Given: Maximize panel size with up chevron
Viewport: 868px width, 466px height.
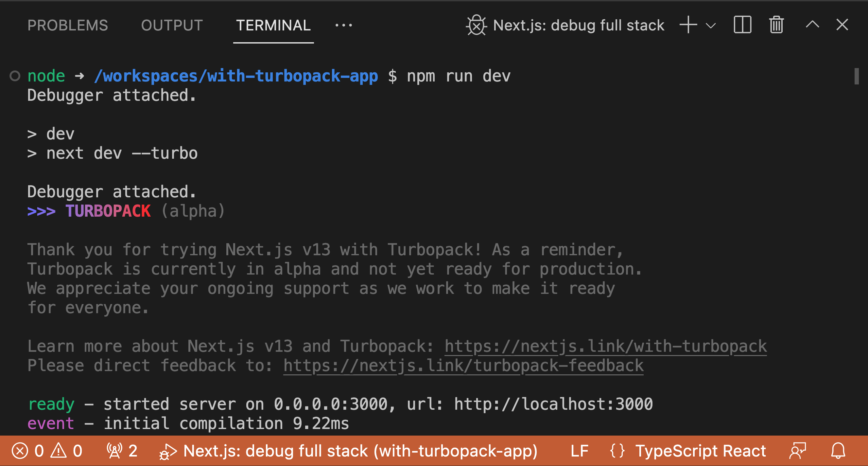Looking at the screenshot, I should click(812, 25).
